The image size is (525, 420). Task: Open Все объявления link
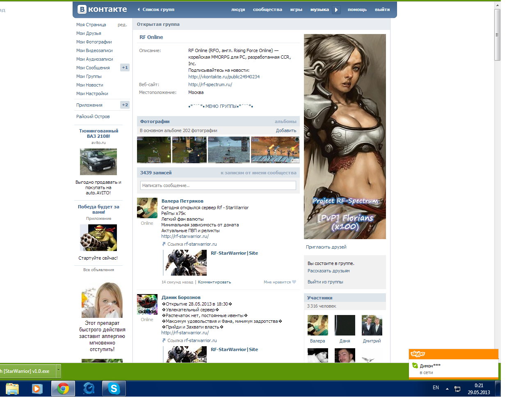click(98, 270)
